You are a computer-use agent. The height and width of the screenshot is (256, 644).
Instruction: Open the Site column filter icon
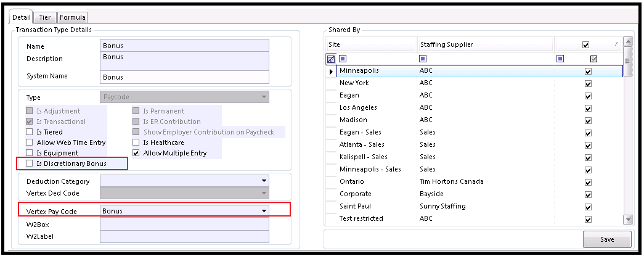click(x=343, y=59)
